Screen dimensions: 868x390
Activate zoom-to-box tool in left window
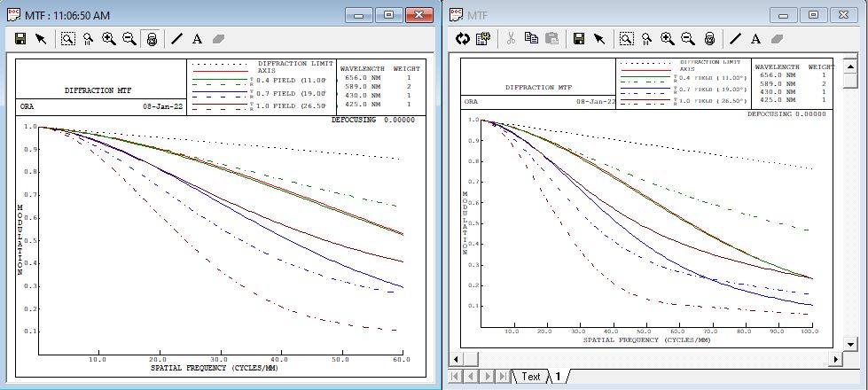click(68, 39)
